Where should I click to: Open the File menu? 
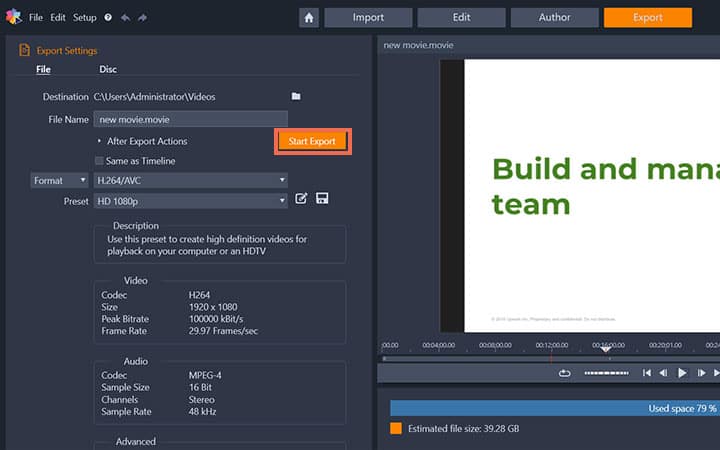pos(35,17)
